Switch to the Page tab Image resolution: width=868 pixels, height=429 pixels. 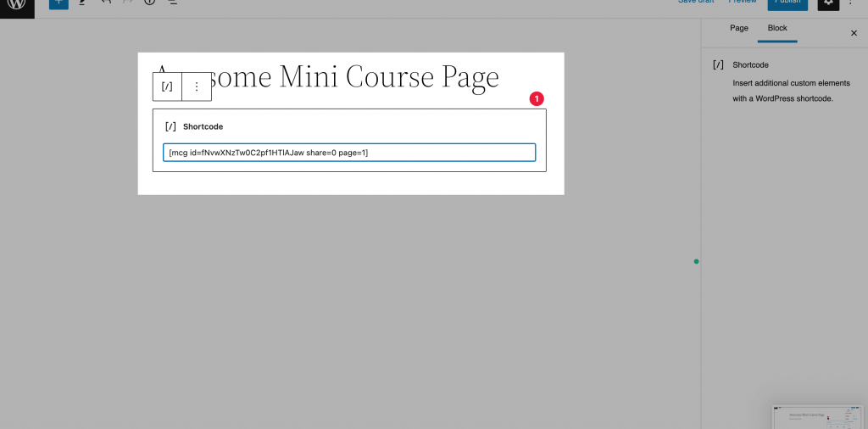tap(739, 28)
